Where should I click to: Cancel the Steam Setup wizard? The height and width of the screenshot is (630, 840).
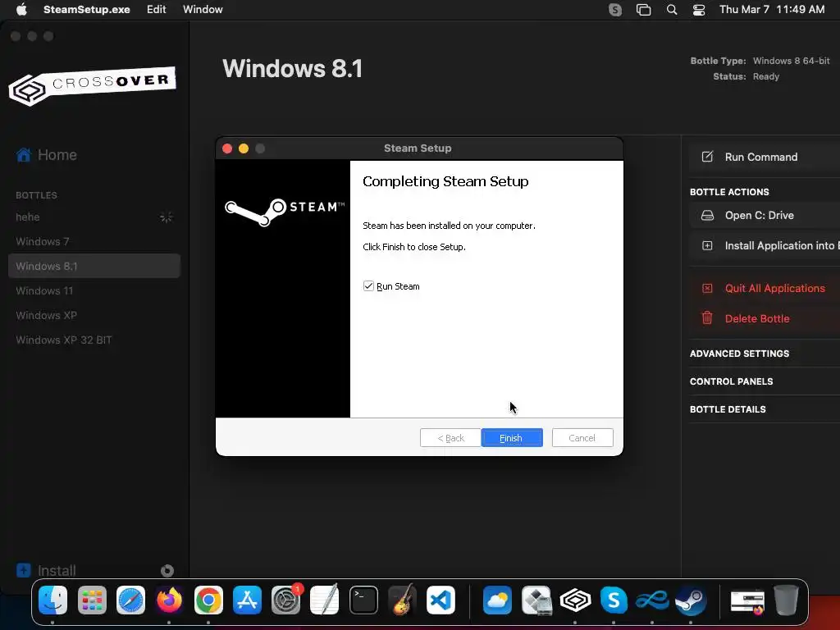(582, 438)
